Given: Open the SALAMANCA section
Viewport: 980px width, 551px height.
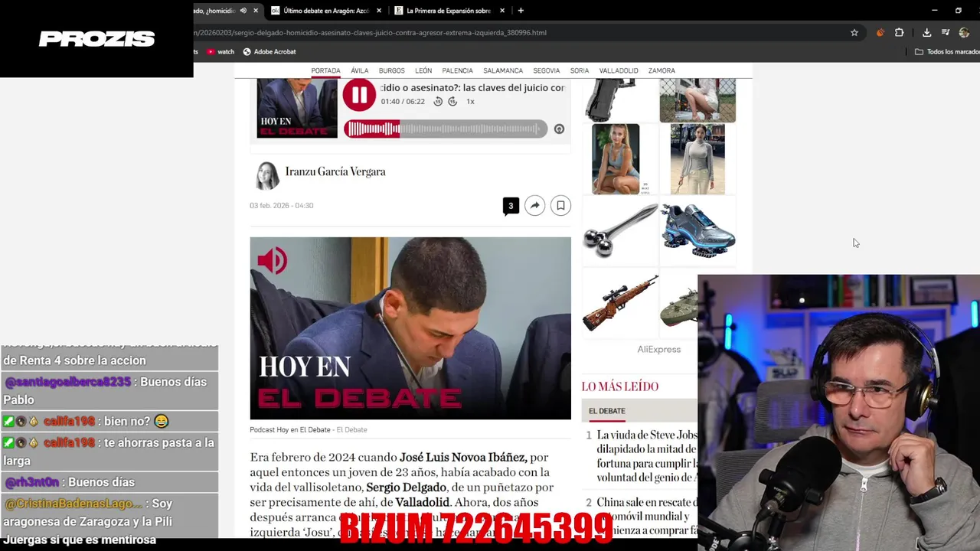Looking at the screenshot, I should 503,70.
